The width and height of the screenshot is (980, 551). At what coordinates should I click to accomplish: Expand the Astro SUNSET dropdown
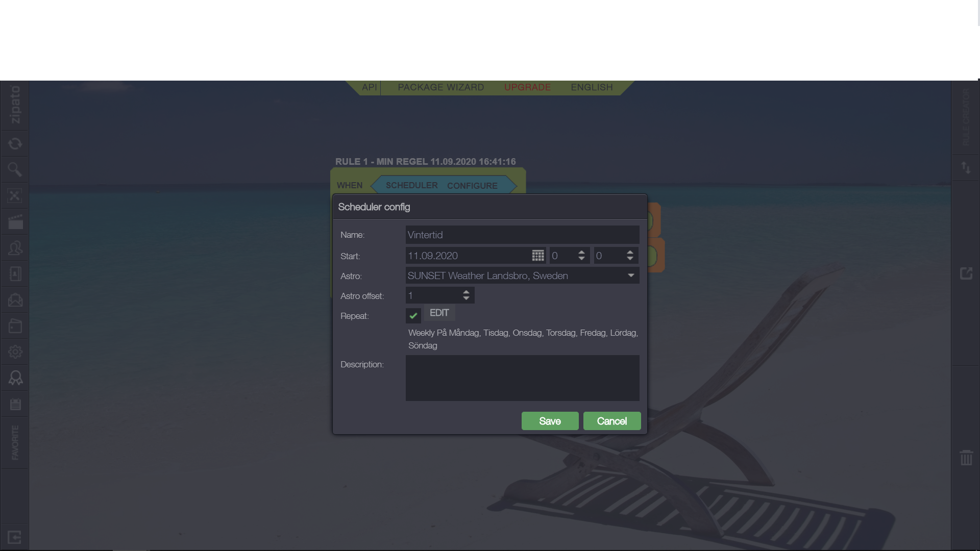(x=631, y=275)
